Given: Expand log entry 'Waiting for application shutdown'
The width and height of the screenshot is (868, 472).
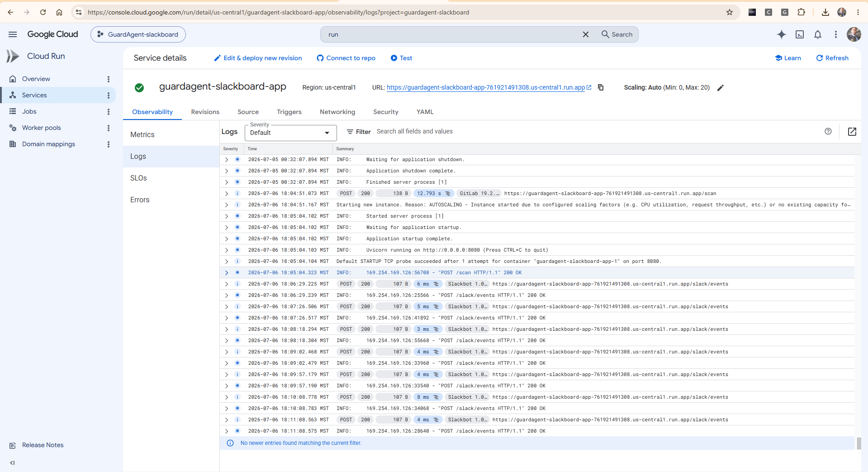Looking at the screenshot, I should click(x=227, y=159).
